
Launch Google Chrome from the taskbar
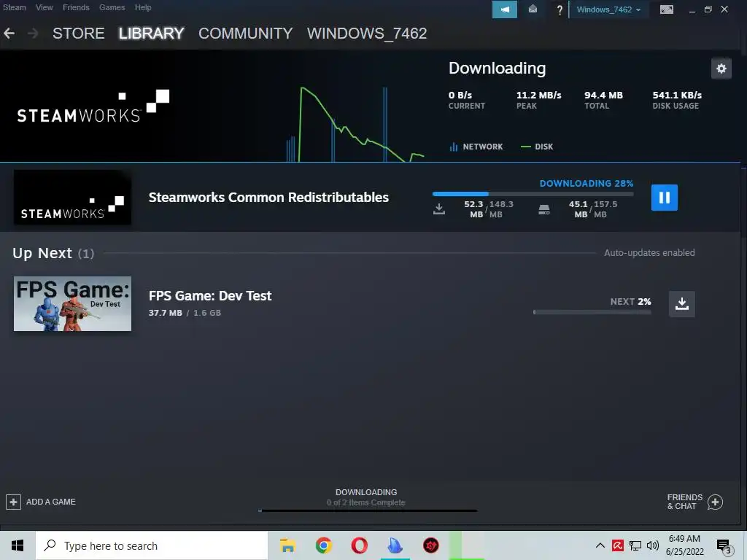(323, 545)
